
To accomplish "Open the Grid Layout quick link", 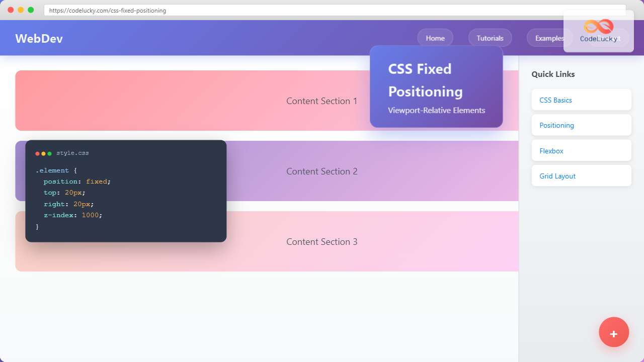I will point(557,175).
